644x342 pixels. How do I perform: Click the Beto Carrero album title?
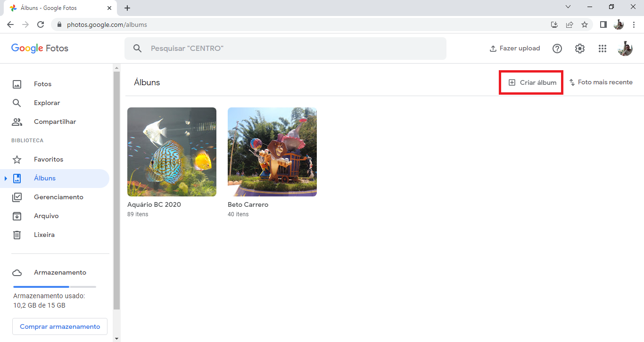tap(248, 205)
